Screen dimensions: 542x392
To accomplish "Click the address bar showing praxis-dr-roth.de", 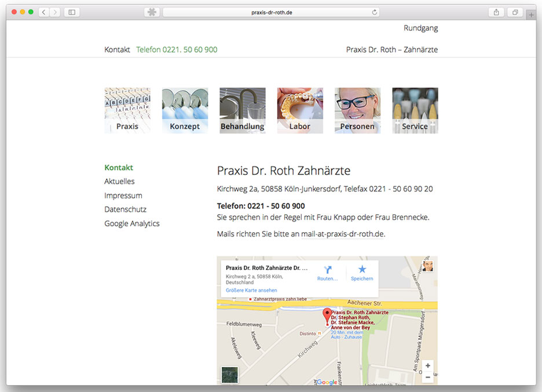I will point(271,12).
